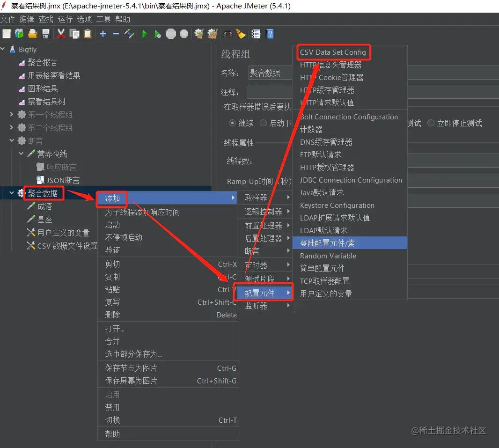
Task: Open the 逻辑控制器 submenu
Action: (x=265, y=212)
